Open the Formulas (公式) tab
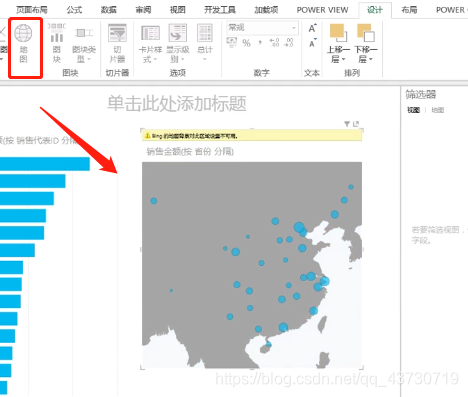Image resolution: width=468 pixels, height=397 pixels. pos(74,10)
